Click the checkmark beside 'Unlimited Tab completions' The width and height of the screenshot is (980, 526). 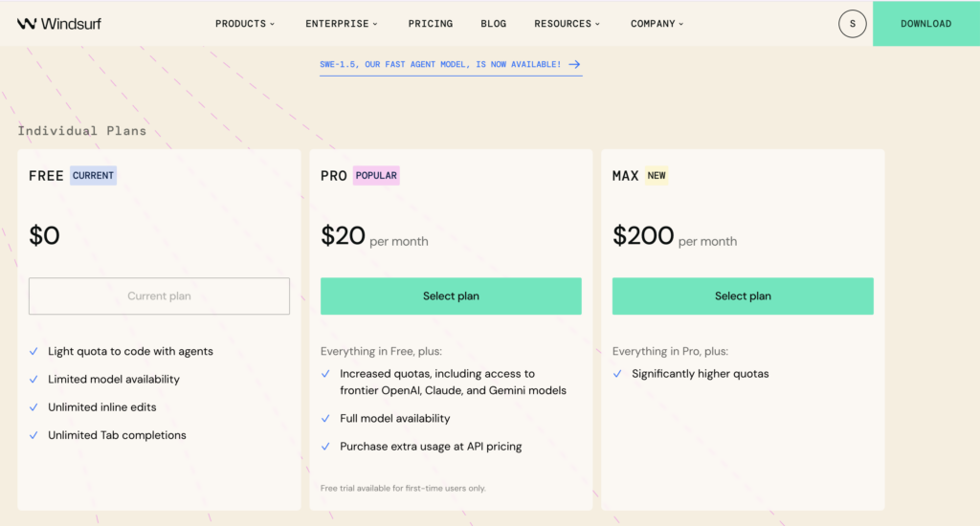(34, 436)
